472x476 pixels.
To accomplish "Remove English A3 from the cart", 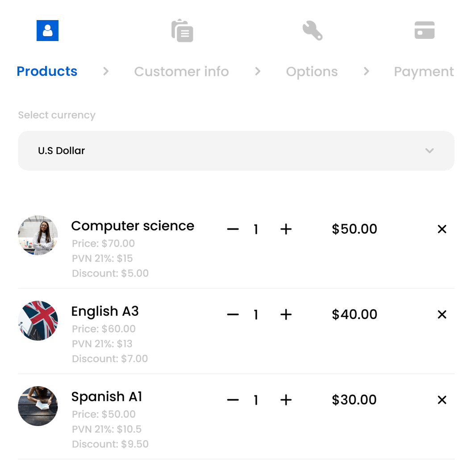I will click(442, 315).
